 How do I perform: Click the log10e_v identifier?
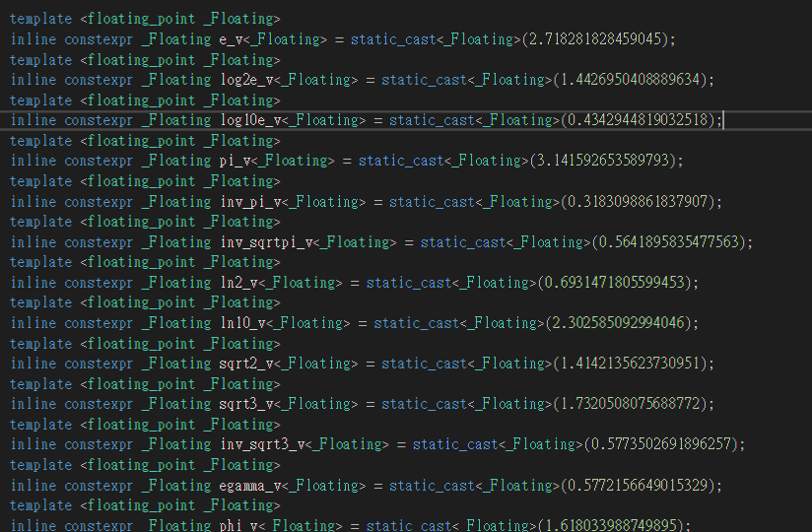[251, 120]
